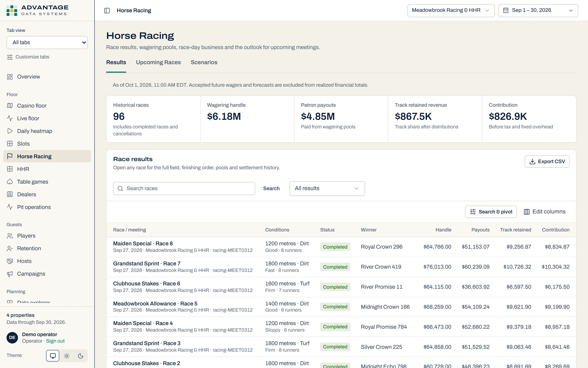The width and height of the screenshot is (588, 368).
Task: Click the chevron on the date range picker
Action: click(x=571, y=11)
